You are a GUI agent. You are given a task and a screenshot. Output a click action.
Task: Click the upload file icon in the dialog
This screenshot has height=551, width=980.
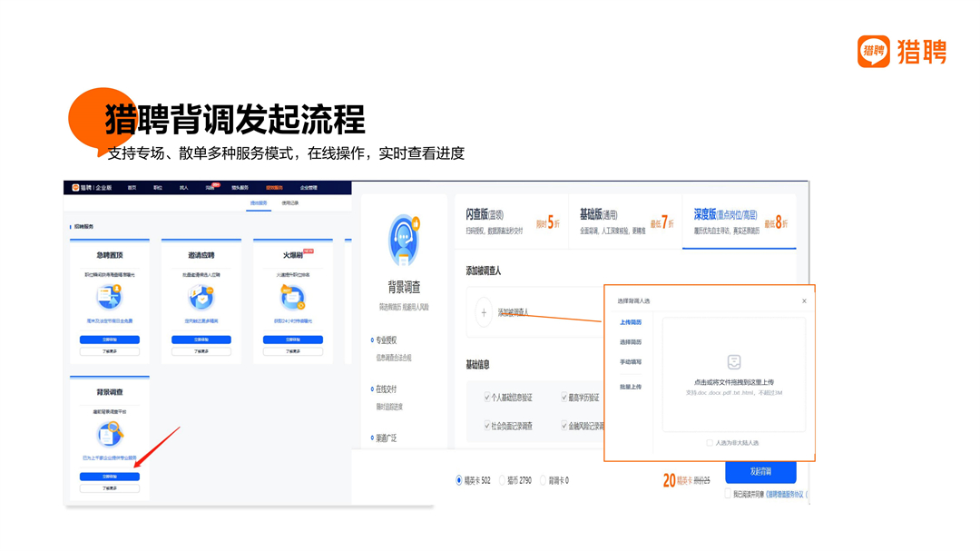pyautogui.click(x=734, y=362)
